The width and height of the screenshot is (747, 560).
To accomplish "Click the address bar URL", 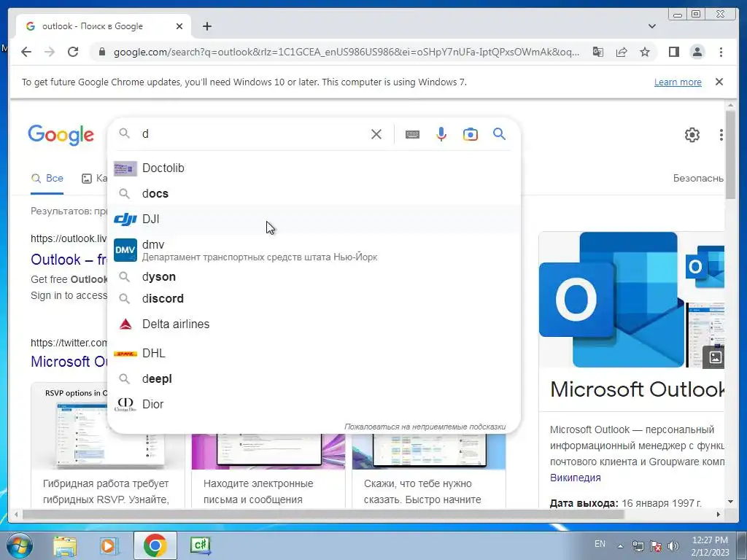I will (x=347, y=52).
